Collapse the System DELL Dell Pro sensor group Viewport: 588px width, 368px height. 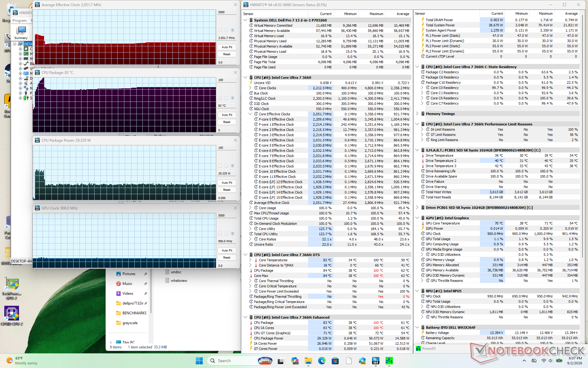click(245, 20)
